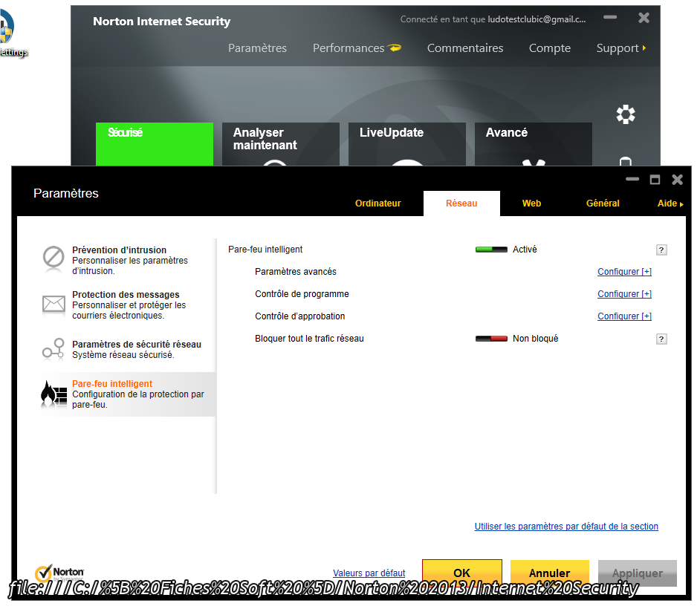Image resolution: width=700 pixels, height=609 pixels.
Task: Open help for Pare-feu intelligent row
Action: click(661, 250)
